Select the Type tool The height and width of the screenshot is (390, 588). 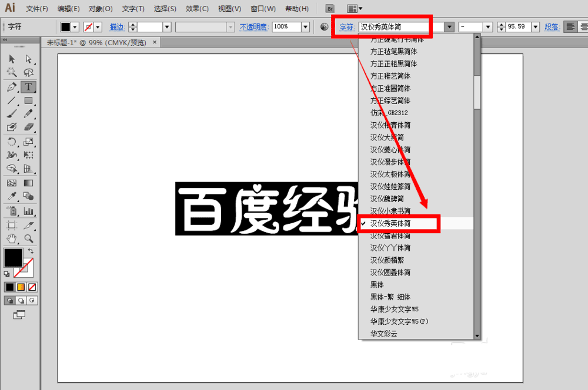click(x=28, y=87)
